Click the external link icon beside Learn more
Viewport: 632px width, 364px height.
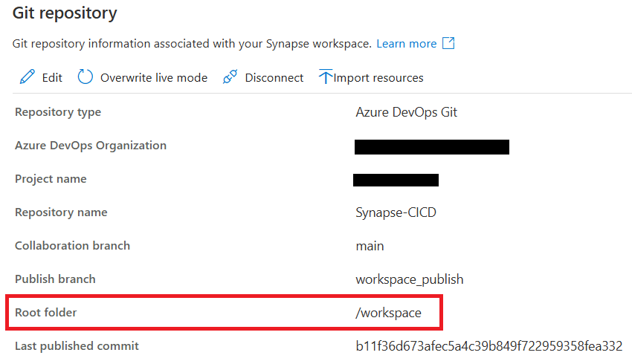pos(448,43)
